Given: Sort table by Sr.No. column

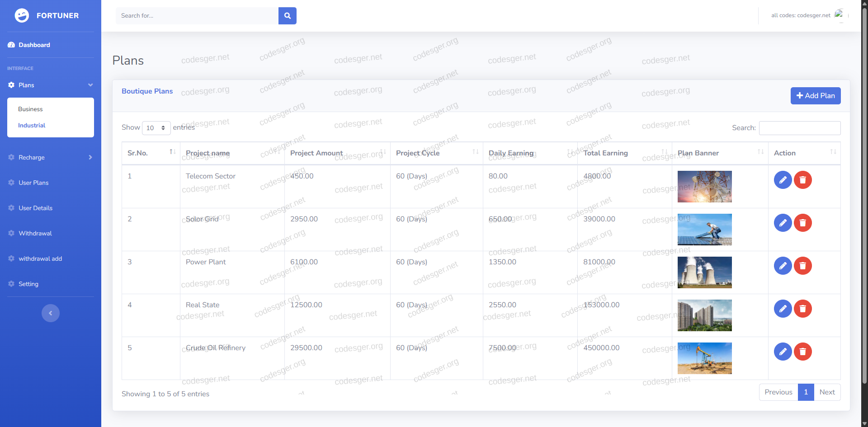Looking at the screenshot, I should pyautogui.click(x=151, y=153).
